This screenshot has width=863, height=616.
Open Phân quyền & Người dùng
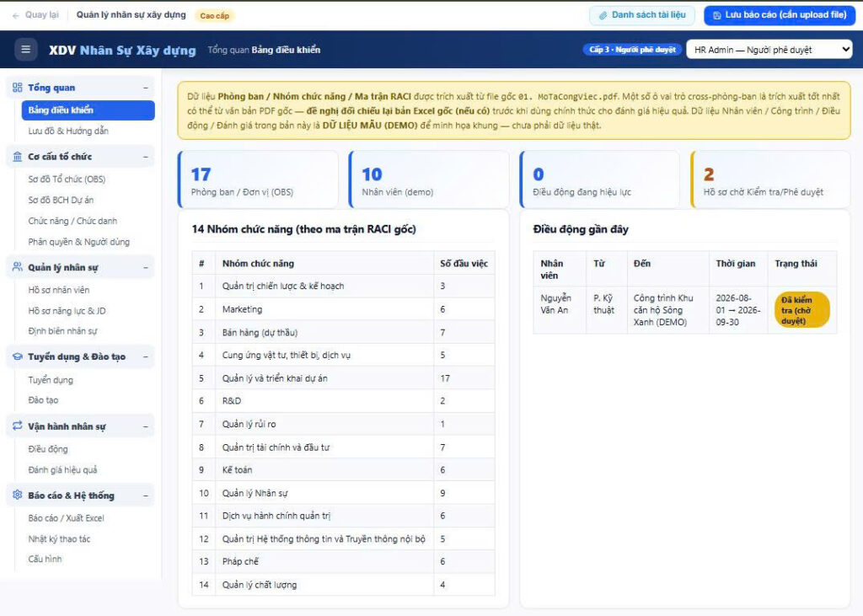(x=78, y=242)
